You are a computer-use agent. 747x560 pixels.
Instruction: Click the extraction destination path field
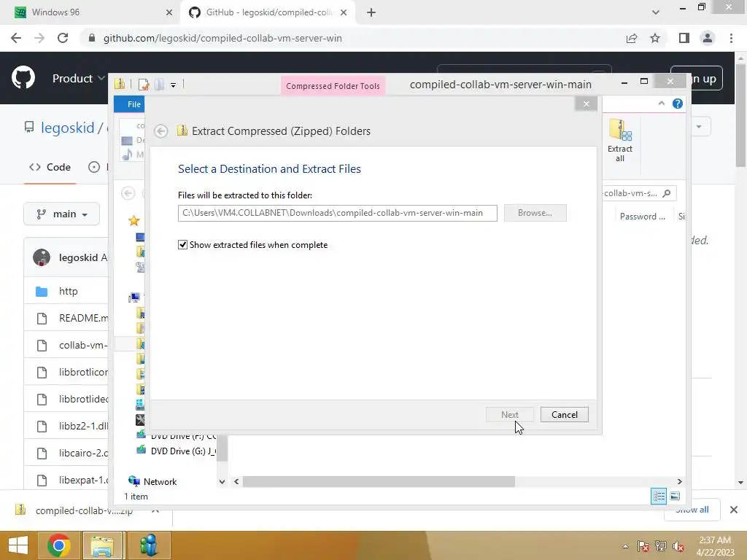pyautogui.click(x=337, y=213)
